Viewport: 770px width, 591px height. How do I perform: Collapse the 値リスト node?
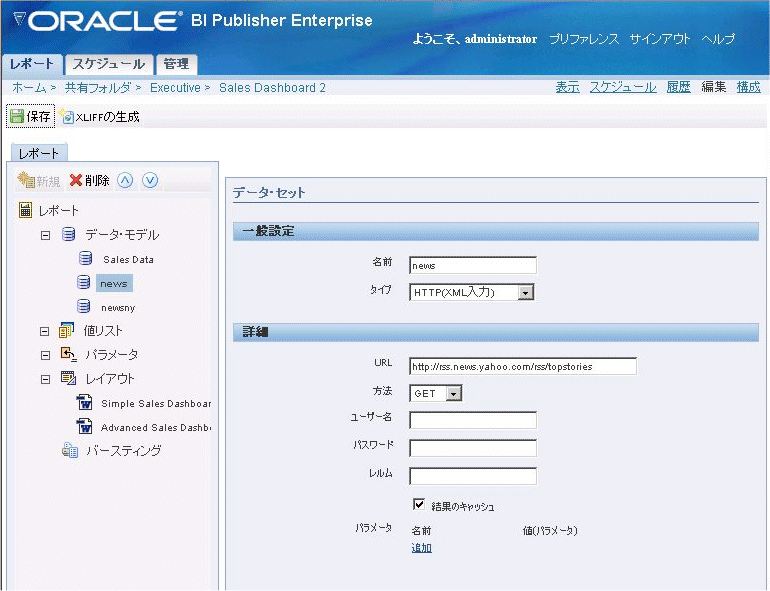pos(45,332)
